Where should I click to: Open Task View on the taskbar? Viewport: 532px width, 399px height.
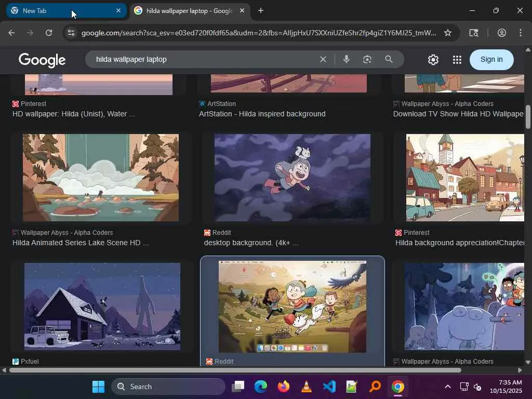pyautogui.click(x=238, y=387)
